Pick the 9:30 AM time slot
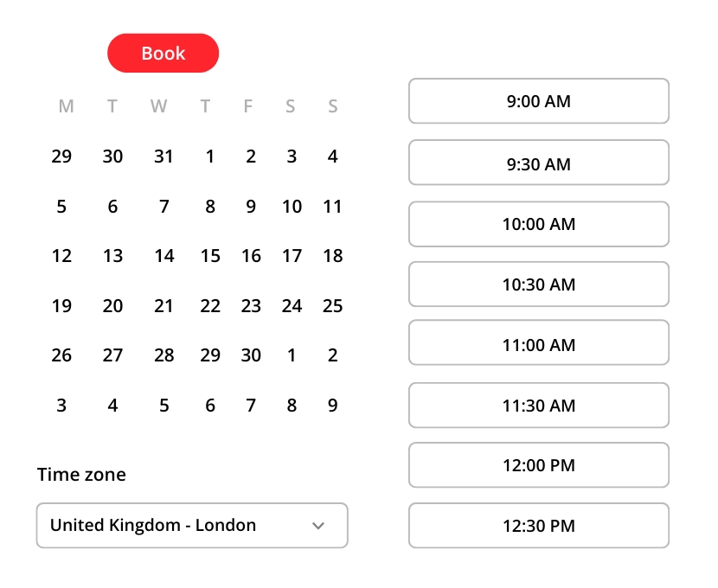Screen dimensions: 718x588 tap(538, 163)
